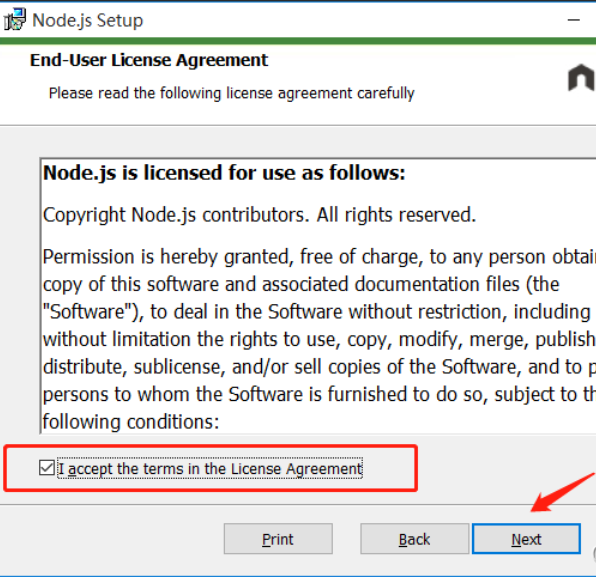Go back to the previous setup step
Viewport: 596px width, 580px height.
414,539
